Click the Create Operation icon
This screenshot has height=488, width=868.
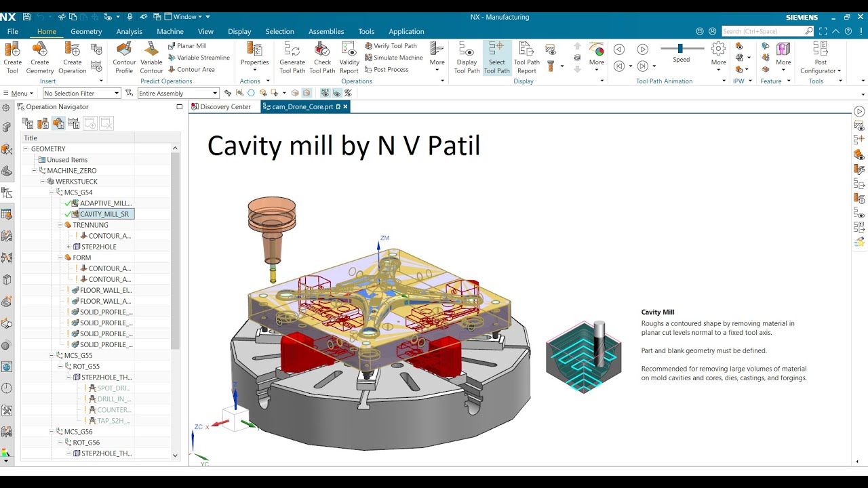pos(73,57)
